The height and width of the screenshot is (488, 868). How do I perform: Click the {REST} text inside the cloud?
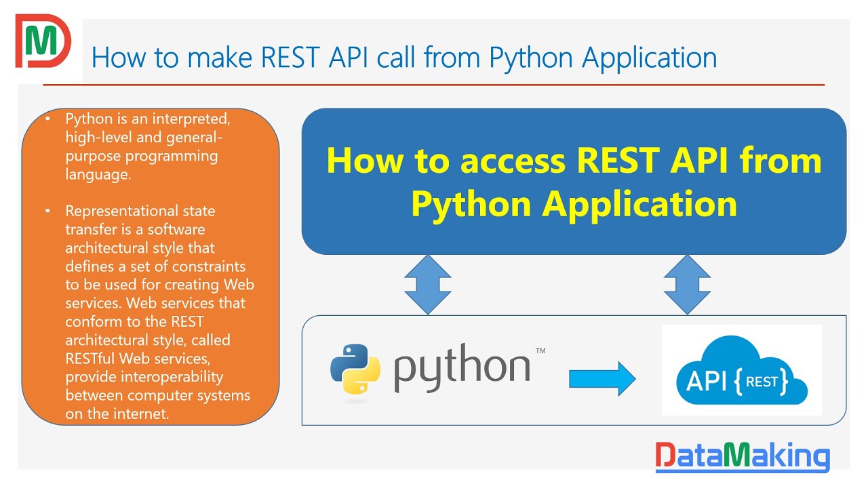pyautogui.click(x=761, y=382)
